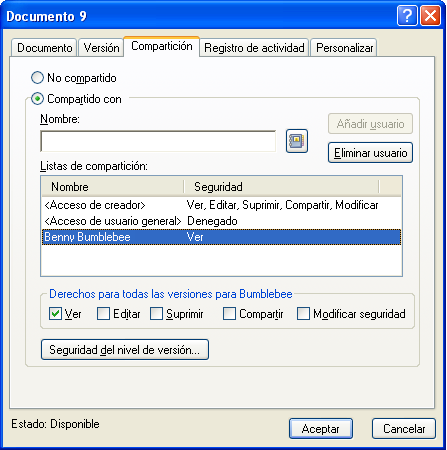Open the Personalizar tab
Screen dimensions: 447x450
(344, 48)
